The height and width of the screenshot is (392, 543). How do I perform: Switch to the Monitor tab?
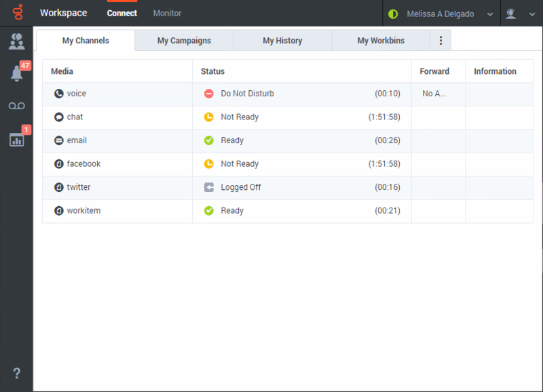click(167, 13)
